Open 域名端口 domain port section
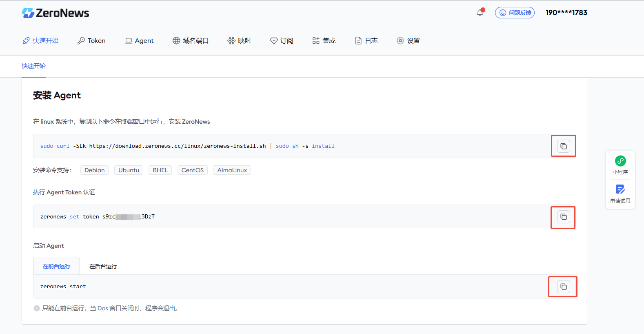 [191, 41]
